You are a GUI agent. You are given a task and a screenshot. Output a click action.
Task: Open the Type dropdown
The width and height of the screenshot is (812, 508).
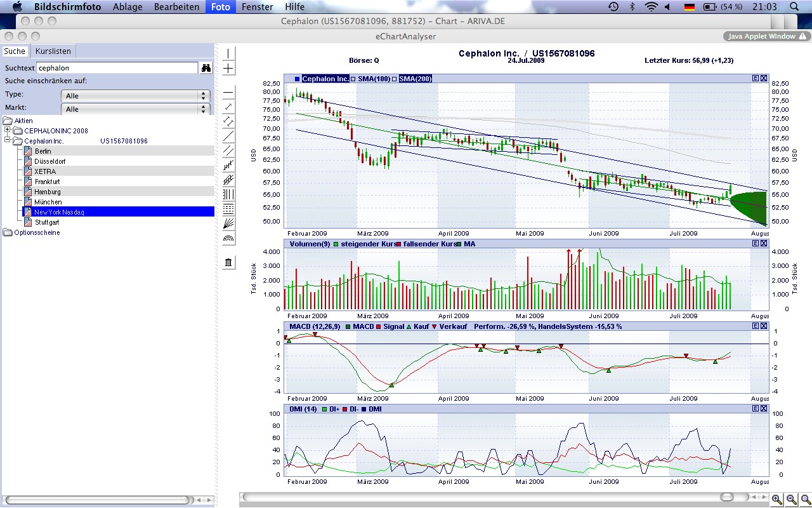tap(135, 96)
